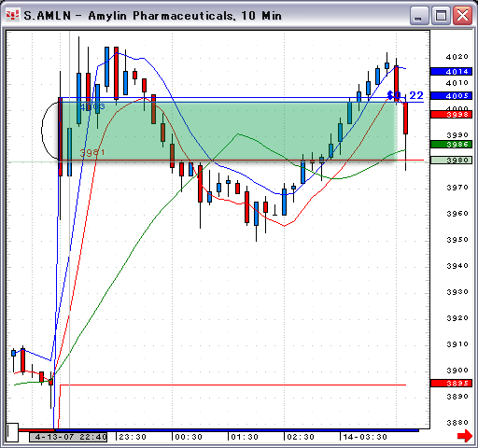
Task: Click the 14-03:30 time axis label
Action: click(365, 437)
